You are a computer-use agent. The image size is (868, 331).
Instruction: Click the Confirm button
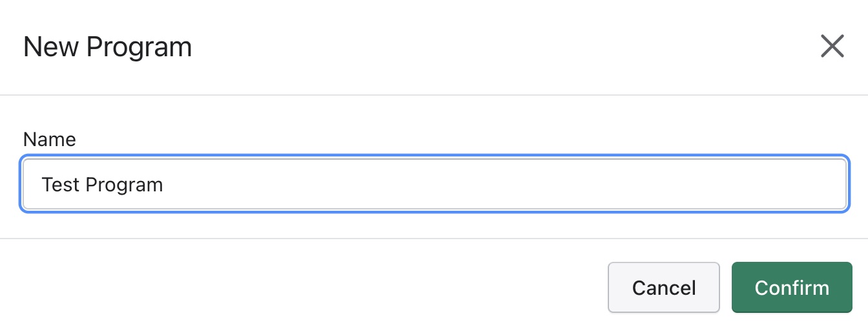tap(791, 287)
